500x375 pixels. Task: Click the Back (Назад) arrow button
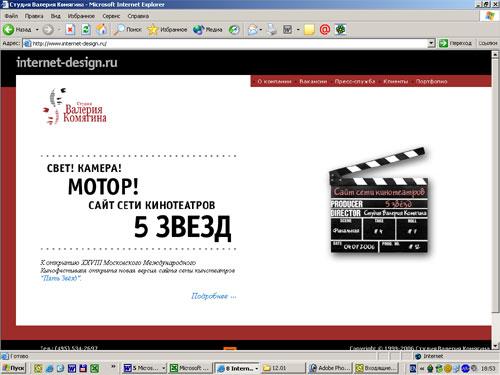[x=17, y=30]
